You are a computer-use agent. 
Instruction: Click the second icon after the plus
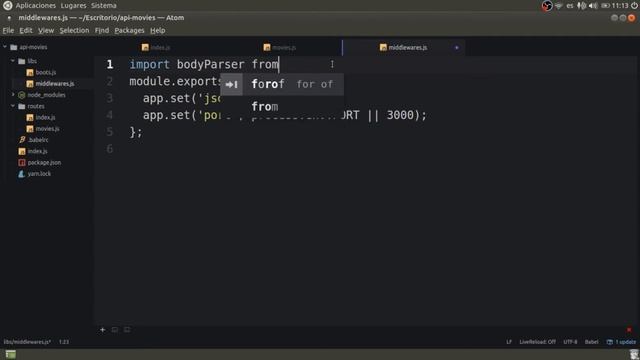115,330
